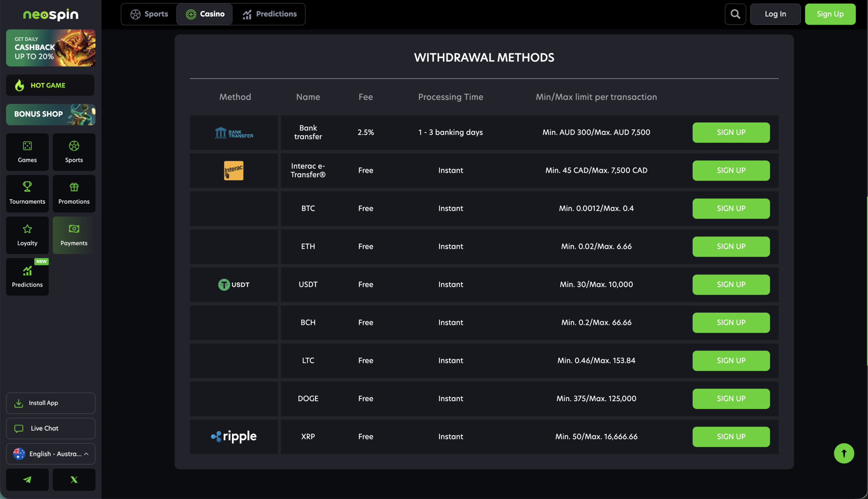Image resolution: width=868 pixels, height=499 pixels.
Task: Click Sign Up in Bank transfer row
Action: (x=731, y=132)
